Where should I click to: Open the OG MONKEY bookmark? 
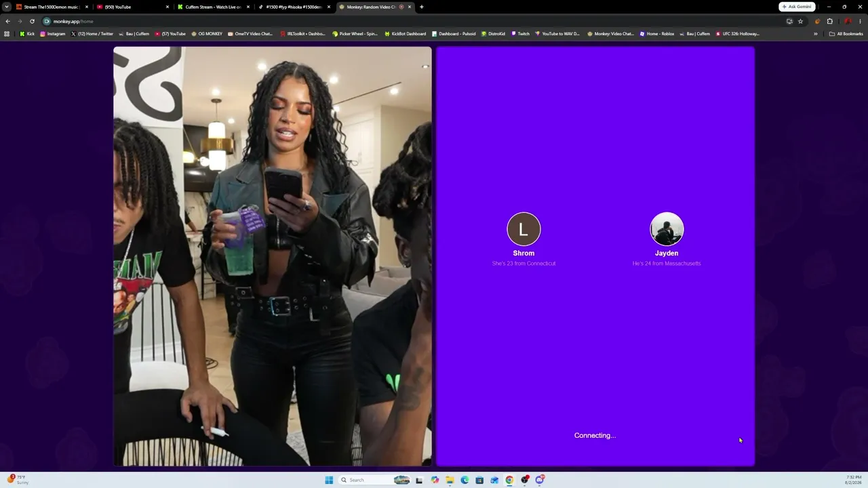coord(207,34)
